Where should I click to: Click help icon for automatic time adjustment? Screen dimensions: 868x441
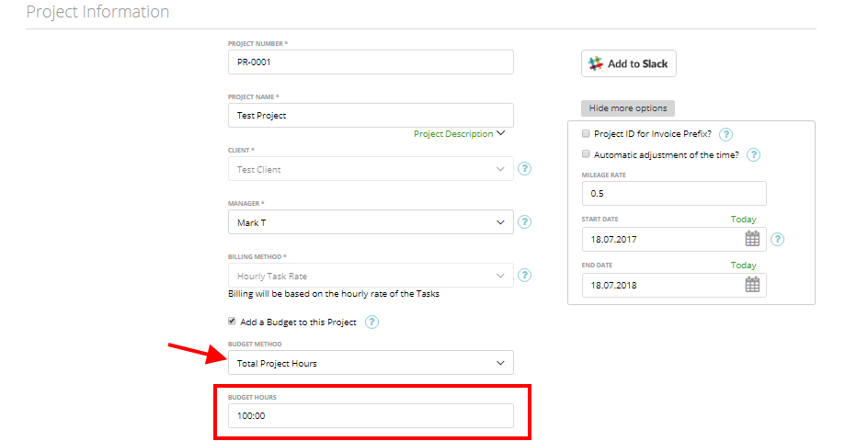point(753,155)
